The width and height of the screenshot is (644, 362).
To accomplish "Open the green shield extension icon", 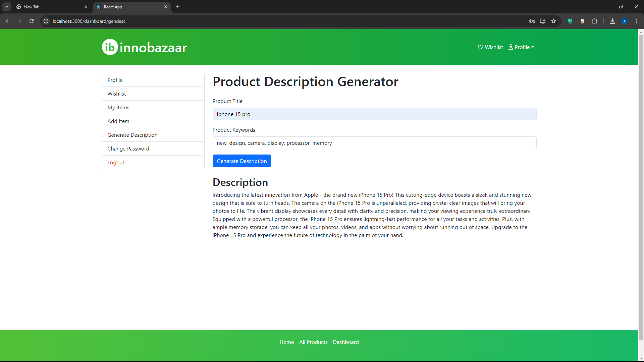I will pyautogui.click(x=570, y=21).
